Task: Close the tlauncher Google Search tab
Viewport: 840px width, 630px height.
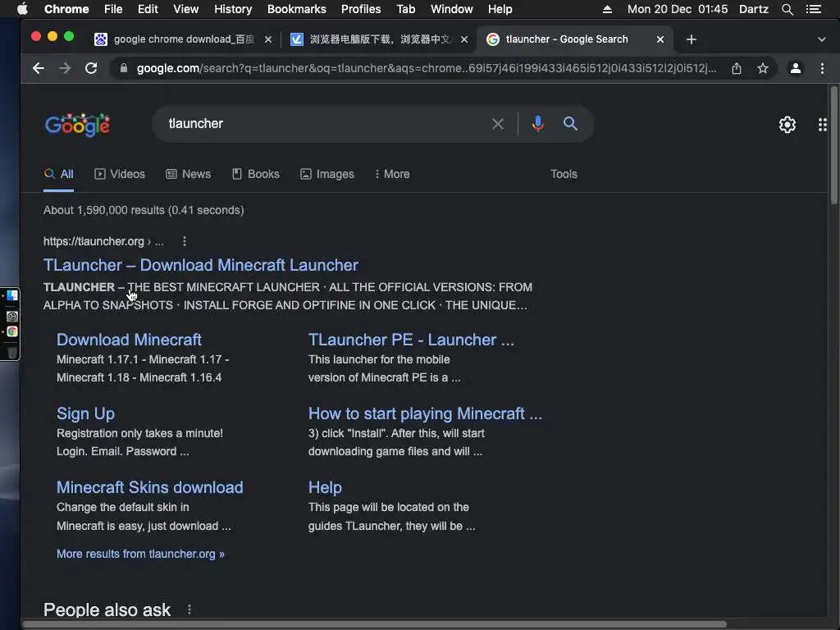Action: point(660,39)
